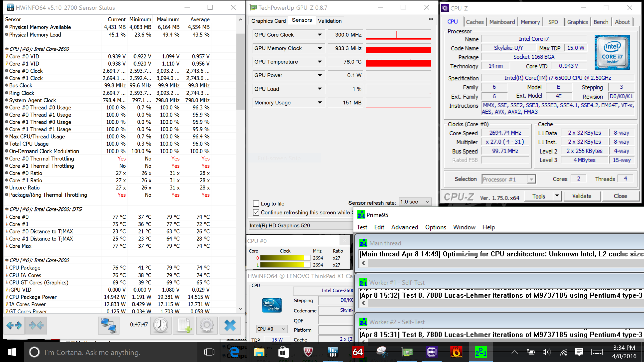Open the touch keyboard tray icon
644x362 pixels.
tap(597, 352)
